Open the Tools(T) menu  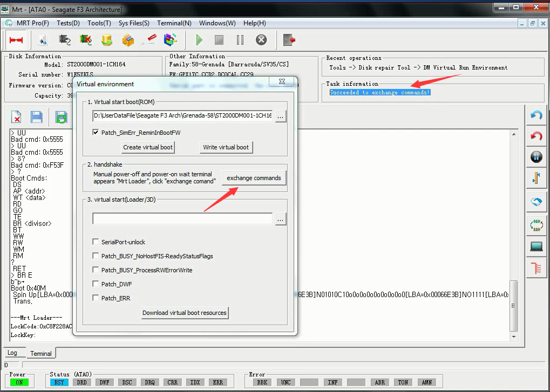[99, 23]
